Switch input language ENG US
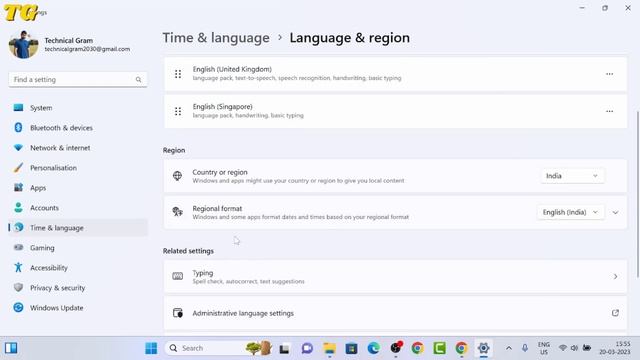This screenshot has width=640, height=360. tap(544, 348)
